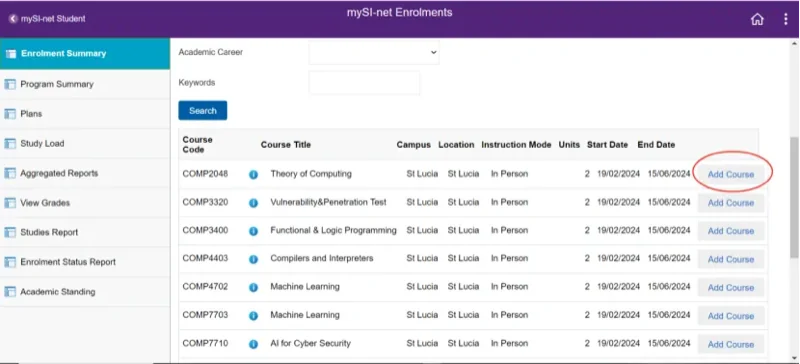Click the Course Title column header
The height and width of the screenshot is (364, 800).
[x=286, y=144]
